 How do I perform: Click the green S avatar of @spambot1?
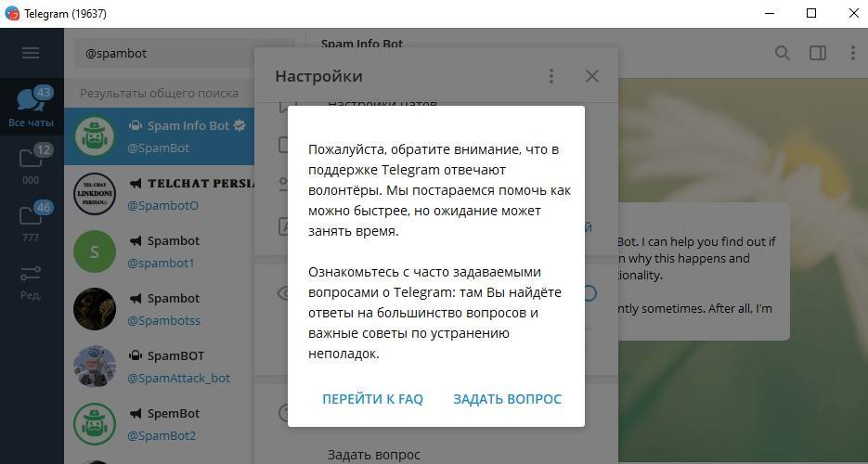point(95,251)
